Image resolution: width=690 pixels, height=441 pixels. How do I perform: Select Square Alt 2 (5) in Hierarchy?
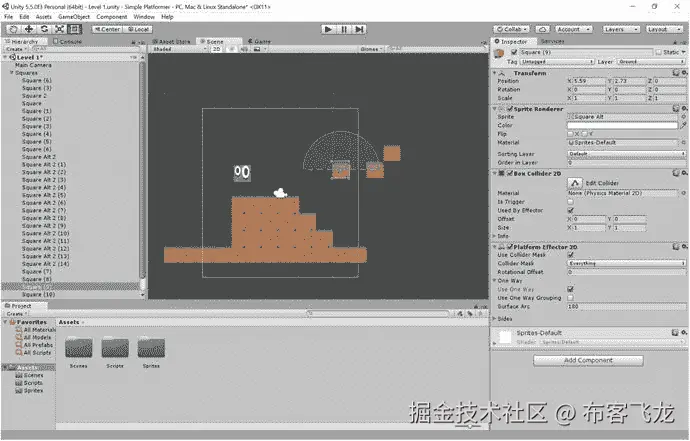click(44, 195)
